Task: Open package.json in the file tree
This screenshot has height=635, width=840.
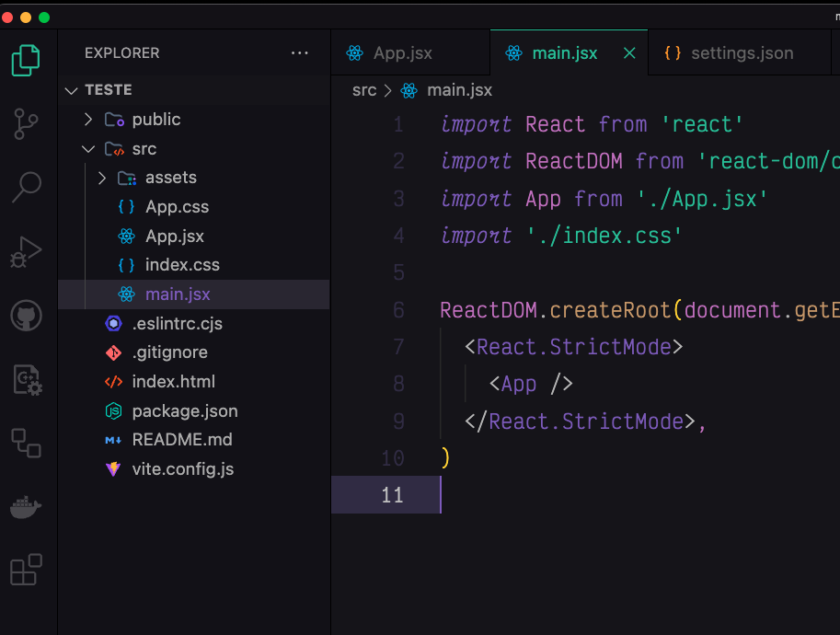Action: click(184, 411)
